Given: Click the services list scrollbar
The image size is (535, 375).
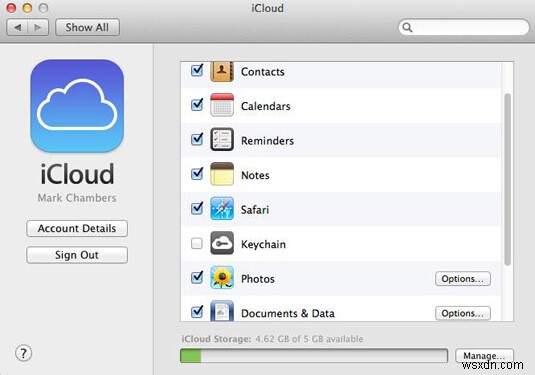Looking at the screenshot, I should (x=508, y=179).
